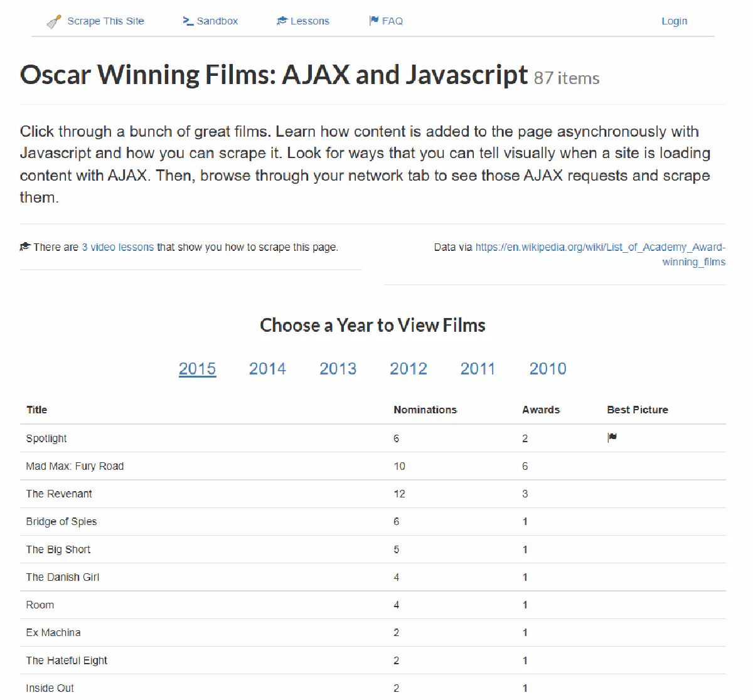The image size is (753, 700).
Task: Click the FAQ flag icon
Action: tap(374, 21)
